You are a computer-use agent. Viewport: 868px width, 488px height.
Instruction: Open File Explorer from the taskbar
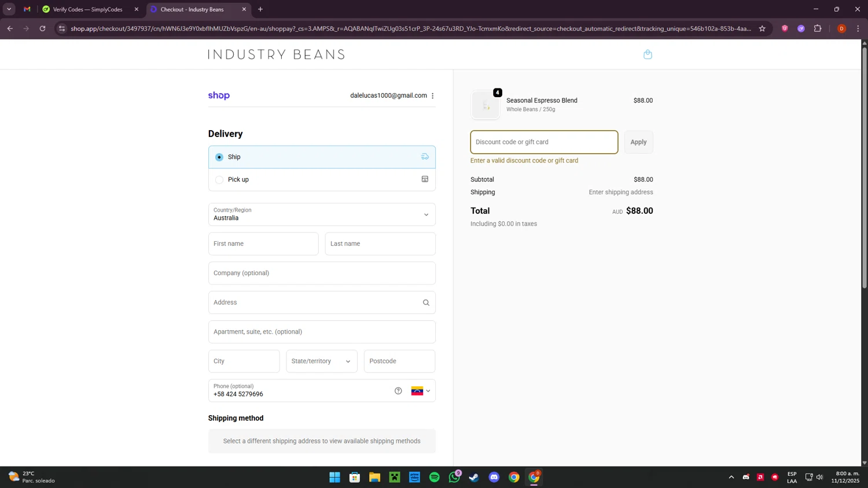click(374, 477)
